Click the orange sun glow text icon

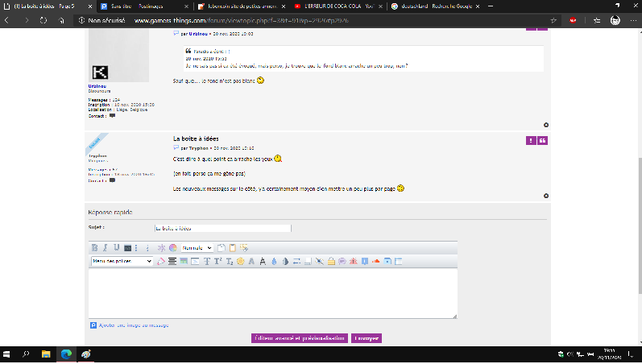click(240, 261)
